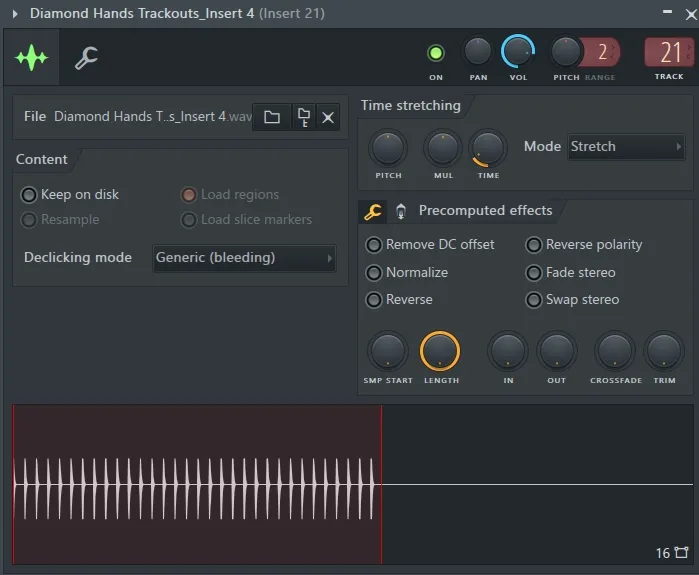This screenshot has height=575, width=699.
Task: Click the CROSSFADE knob
Action: point(615,351)
